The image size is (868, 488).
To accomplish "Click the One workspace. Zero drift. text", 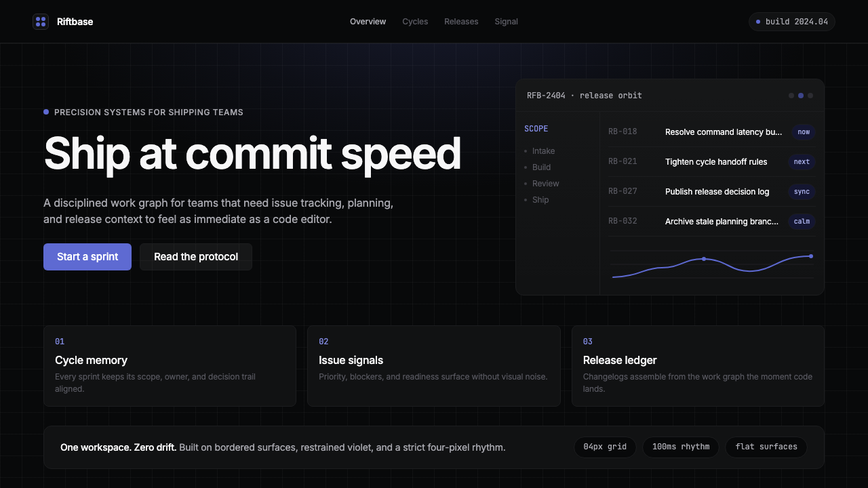I will pos(118,447).
